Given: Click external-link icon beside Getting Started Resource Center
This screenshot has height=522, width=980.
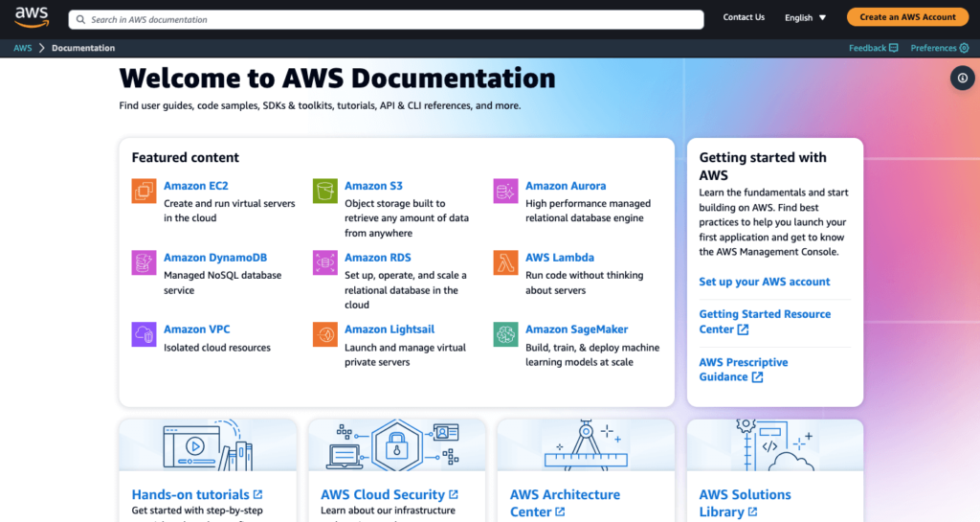Looking at the screenshot, I should 743,329.
